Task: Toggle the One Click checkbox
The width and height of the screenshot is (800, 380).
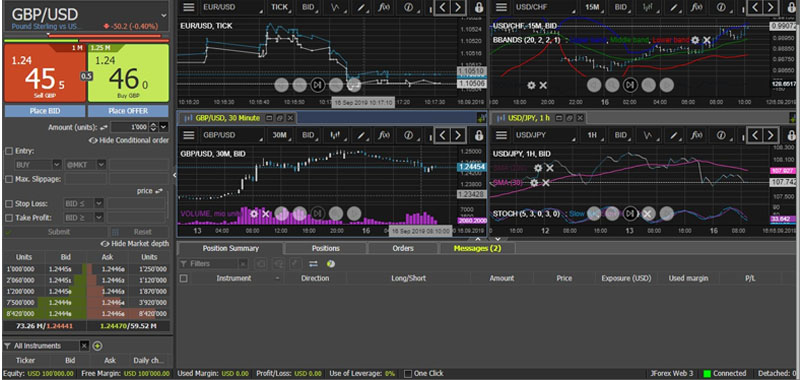Action: pos(408,373)
